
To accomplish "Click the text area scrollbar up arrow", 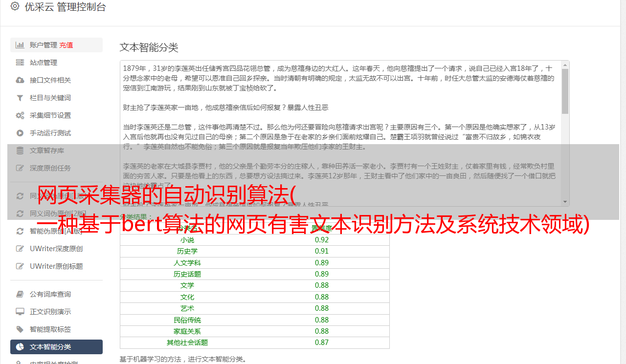I will [x=565, y=64].
